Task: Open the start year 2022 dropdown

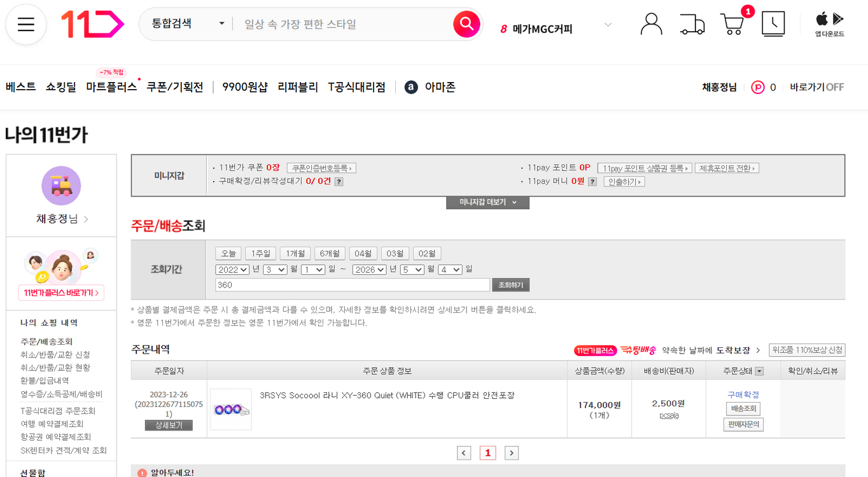Action: click(232, 270)
